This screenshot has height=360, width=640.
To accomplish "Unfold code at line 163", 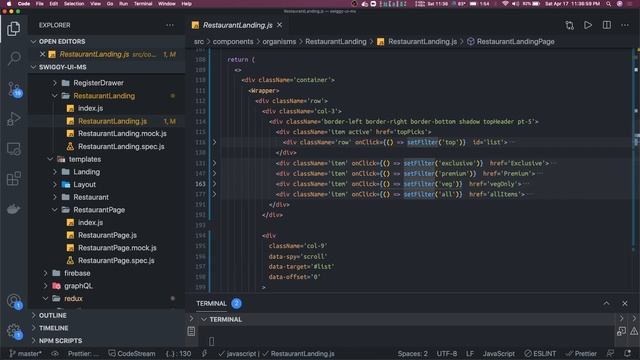I will click(x=214, y=184).
